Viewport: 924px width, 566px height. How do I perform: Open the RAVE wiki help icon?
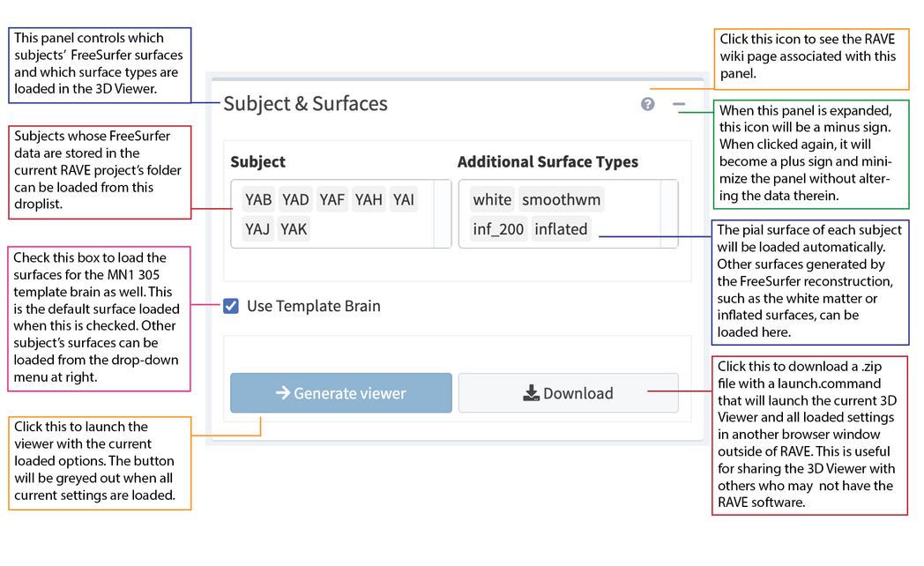(x=648, y=104)
